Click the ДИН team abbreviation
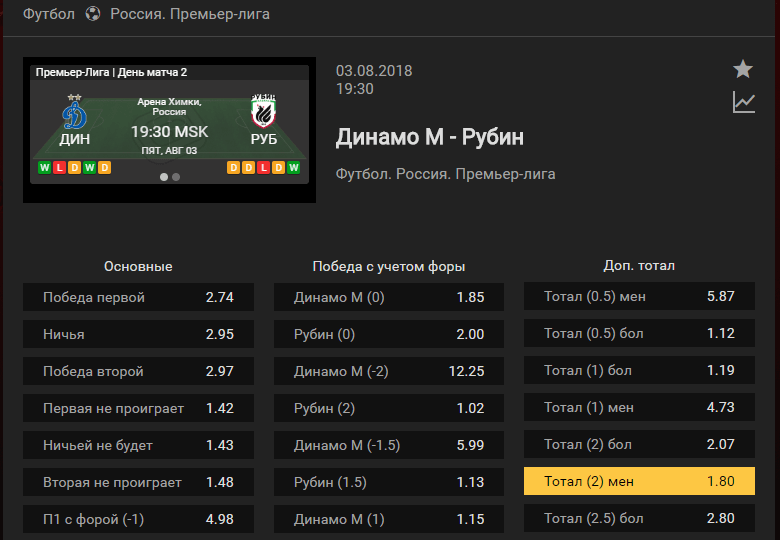 click(75, 139)
